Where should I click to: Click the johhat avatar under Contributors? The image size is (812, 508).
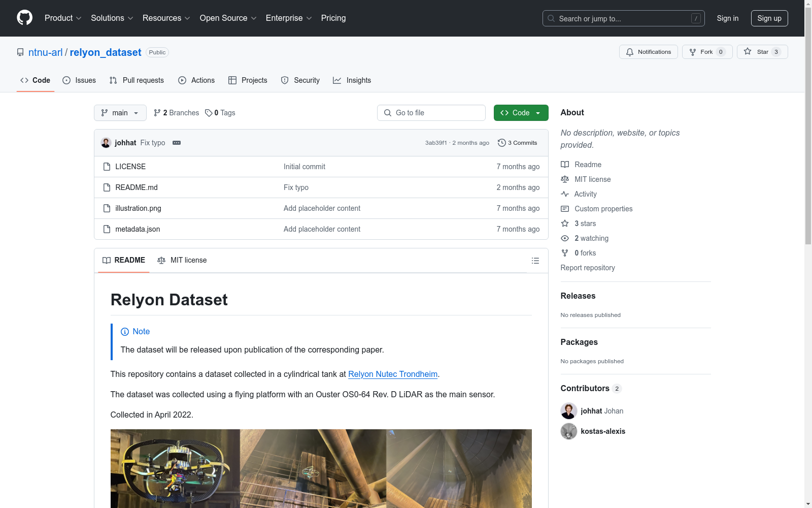point(569,411)
